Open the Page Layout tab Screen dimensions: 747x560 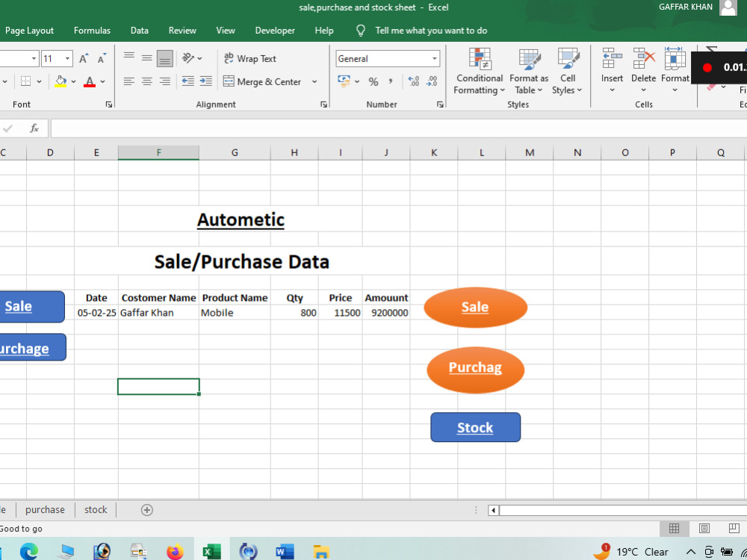pos(29,31)
